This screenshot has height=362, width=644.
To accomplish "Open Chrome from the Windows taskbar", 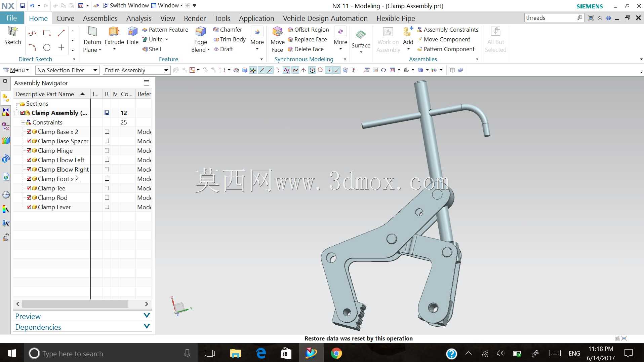I will tap(336, 353).
